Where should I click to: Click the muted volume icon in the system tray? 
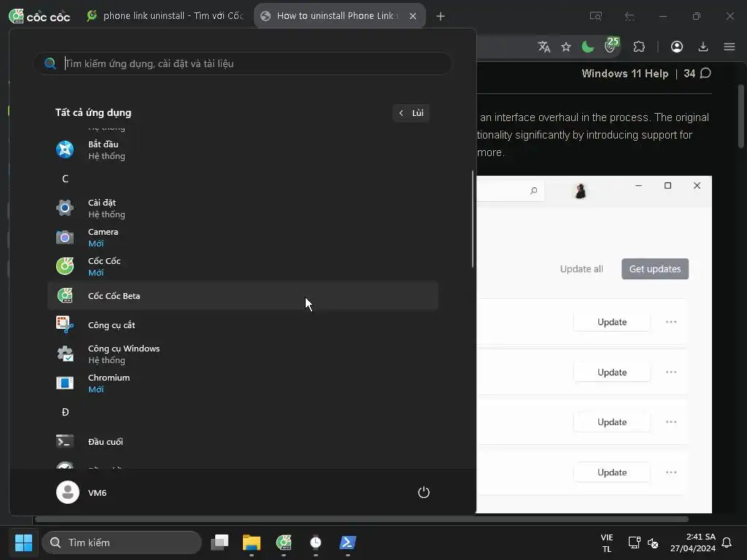click(x=653, y=542)
